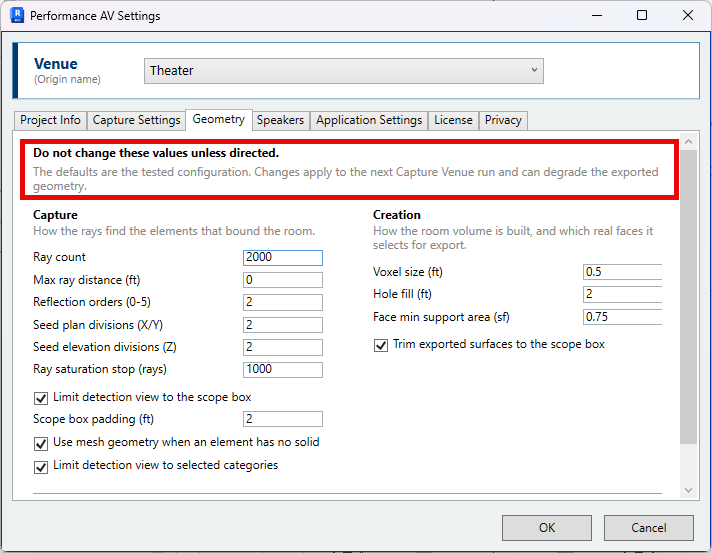Click the Cancel button

[648, 528]
